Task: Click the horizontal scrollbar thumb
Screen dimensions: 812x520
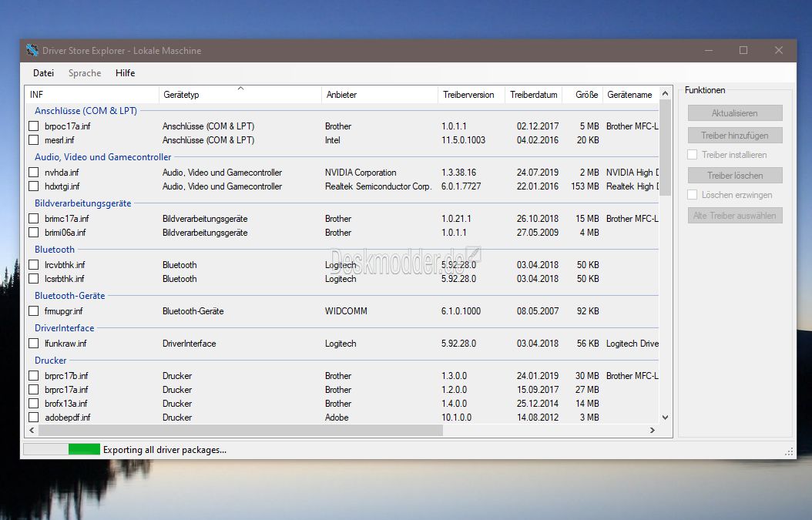Action: click(241, 430)
